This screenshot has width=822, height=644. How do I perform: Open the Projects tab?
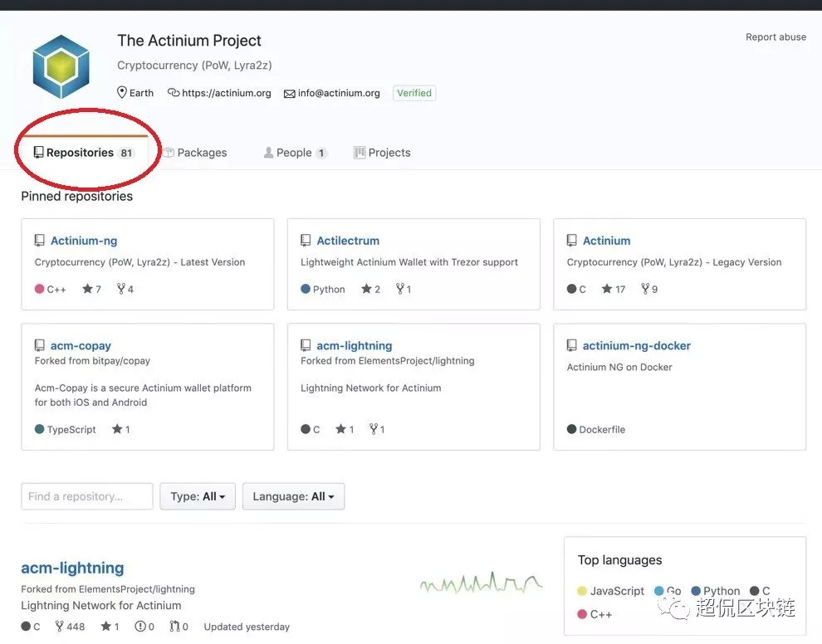pyautogui.click(x=382, y=153)
